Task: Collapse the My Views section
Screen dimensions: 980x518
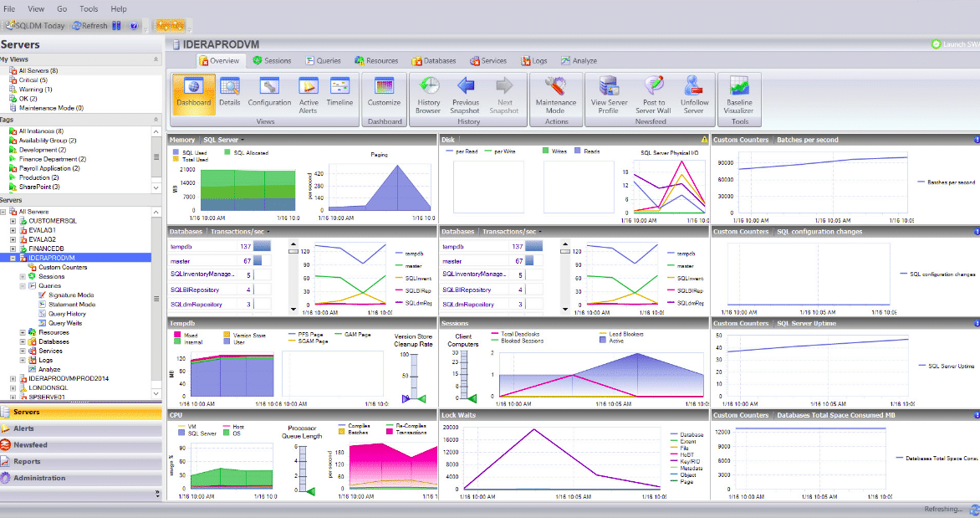Action: (x=156, y=59)
